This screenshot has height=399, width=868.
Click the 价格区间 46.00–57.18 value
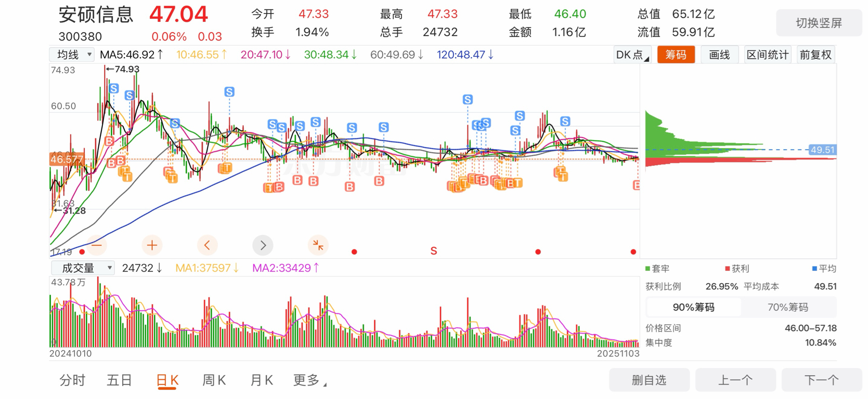810,328
